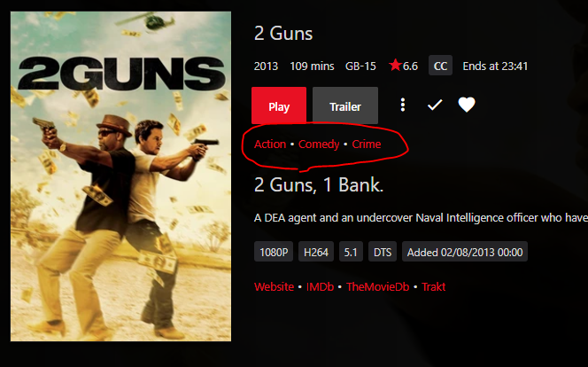This screenshot has height=367, width=588.
Task: Click the DTS audio badge
Action: coord(383,252)
